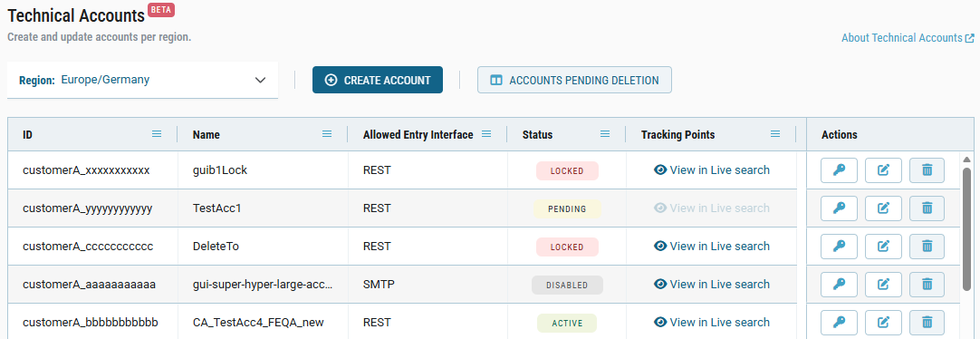The height and width of the screenshot is (339, 980).
Task: View TestAcc1 in Live search
Action: point(712,208)
